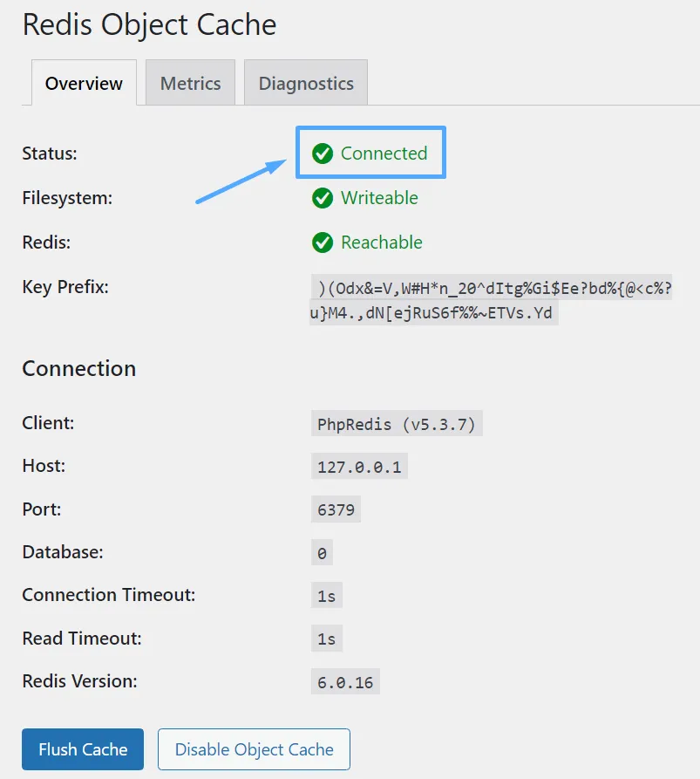Image resolution: width=700 pixels, height=779 pixels.
Task: Click the Key Prefix code value
Action: [491, 301]
